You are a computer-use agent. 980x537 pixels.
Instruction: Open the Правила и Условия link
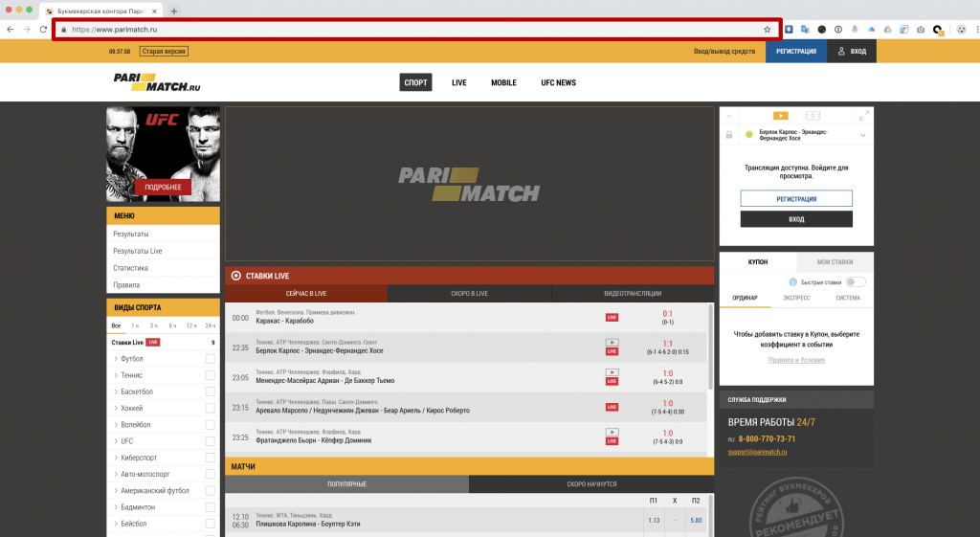pyautogui.click(x=796, y=360)
